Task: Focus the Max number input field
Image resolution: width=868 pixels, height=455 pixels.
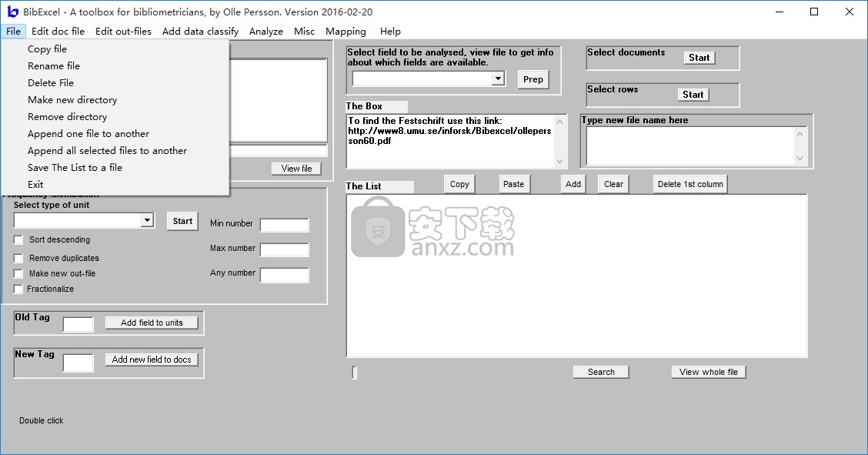Action: 285,250
